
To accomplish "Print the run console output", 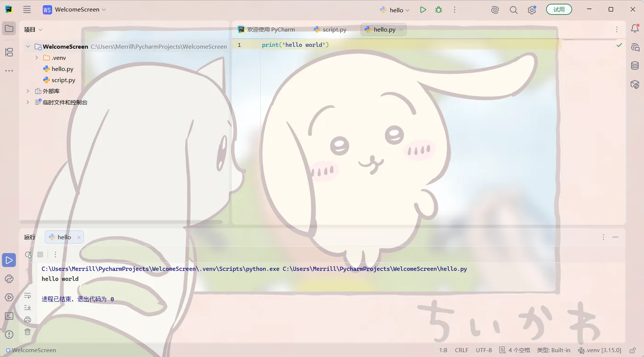I will (28, 319).
